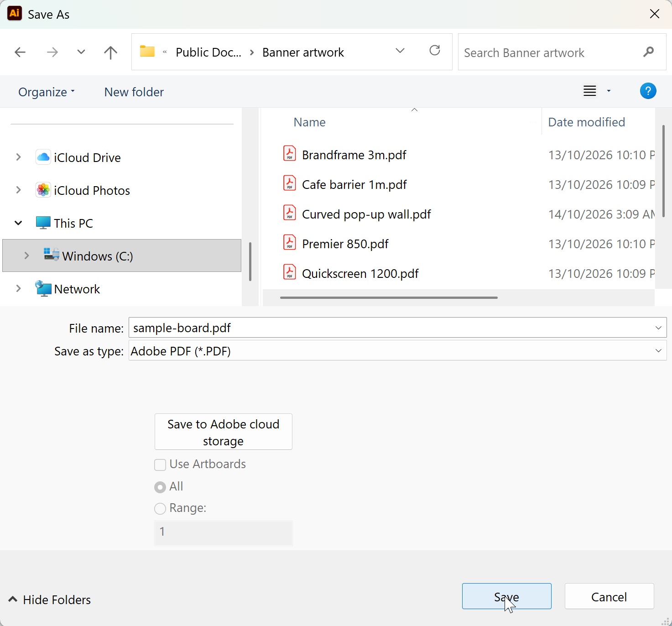Click Save to Adobe cloud storage

click(224, 432)
